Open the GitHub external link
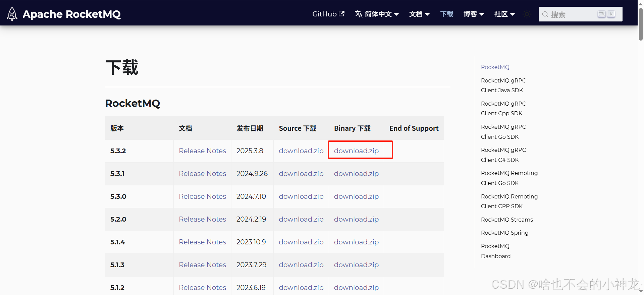The width and height of the screenshot is (644, 295). [x=328, y=14]
